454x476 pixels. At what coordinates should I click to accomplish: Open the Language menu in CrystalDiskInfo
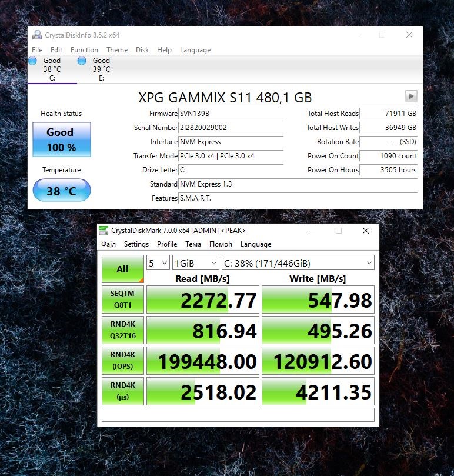(195, 50)
